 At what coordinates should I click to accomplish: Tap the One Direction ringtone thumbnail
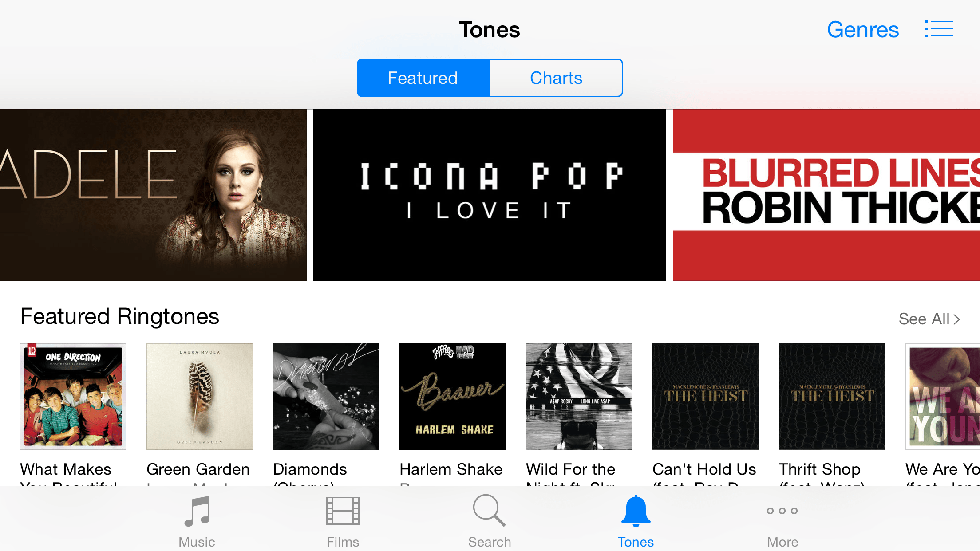pyautogui.click(x=73, y=396)
